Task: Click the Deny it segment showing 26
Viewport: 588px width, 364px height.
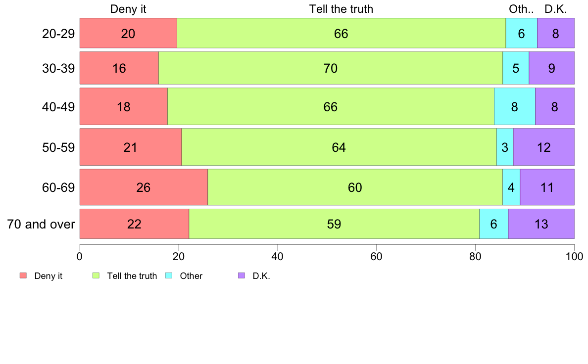Action: click(x=144, y=187)
